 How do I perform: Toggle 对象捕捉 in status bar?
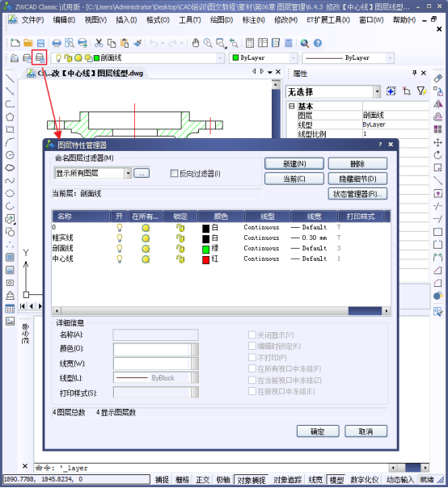[251, 480]
